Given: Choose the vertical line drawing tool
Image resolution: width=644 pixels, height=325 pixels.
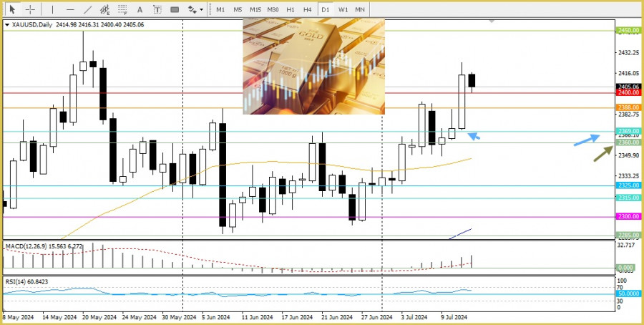Looking at the screenshot, I should 52,9.
